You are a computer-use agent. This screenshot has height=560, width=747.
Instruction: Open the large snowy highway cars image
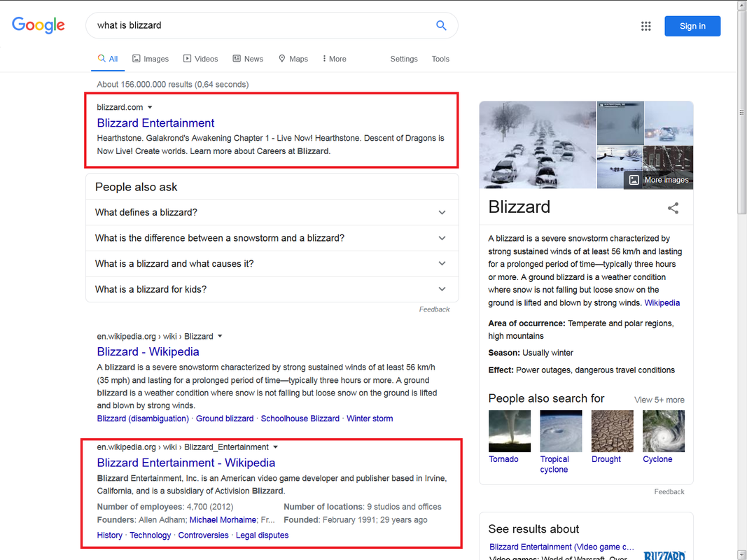538,145
